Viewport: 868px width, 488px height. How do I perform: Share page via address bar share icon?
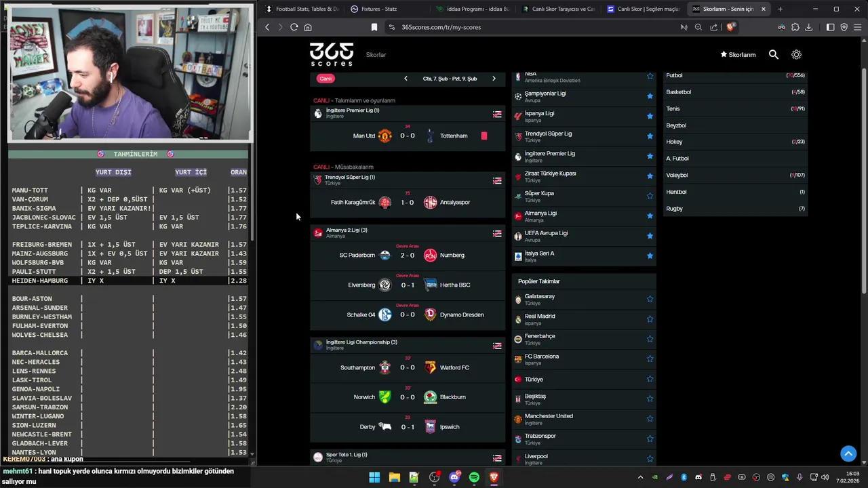713,27
